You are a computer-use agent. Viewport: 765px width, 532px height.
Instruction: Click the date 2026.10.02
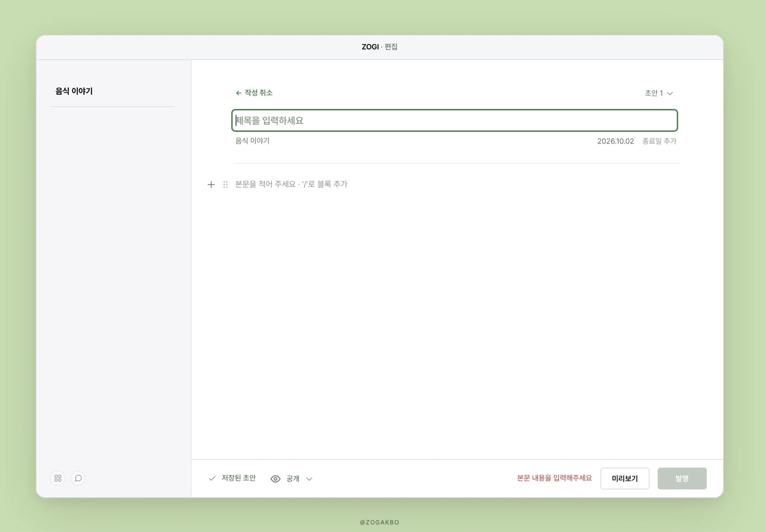pos(615,141)
